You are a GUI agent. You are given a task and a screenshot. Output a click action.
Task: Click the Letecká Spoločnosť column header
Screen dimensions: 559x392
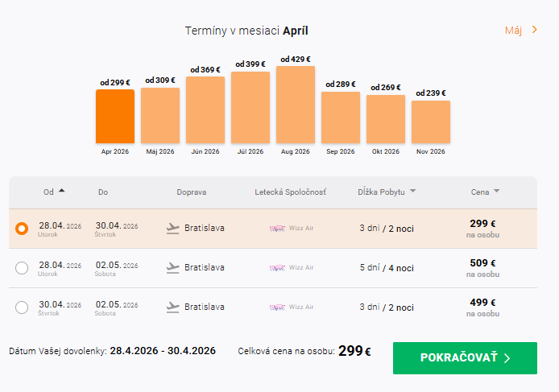290,192
